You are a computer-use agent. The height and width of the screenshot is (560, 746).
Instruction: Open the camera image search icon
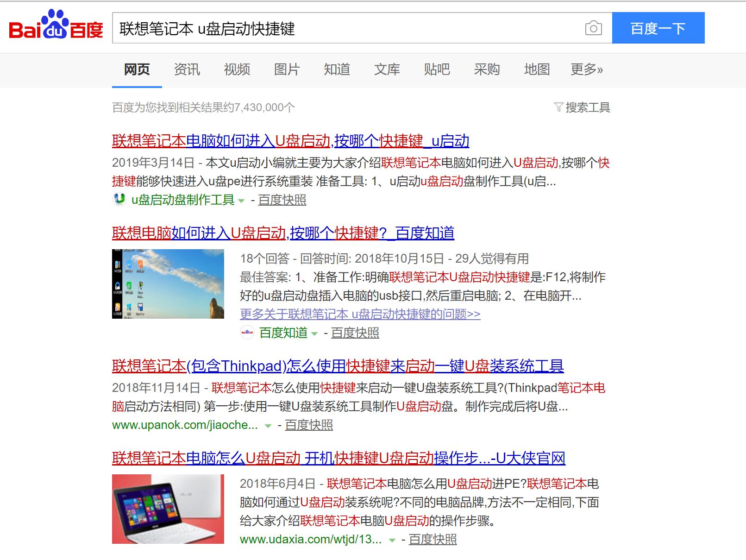593,29
